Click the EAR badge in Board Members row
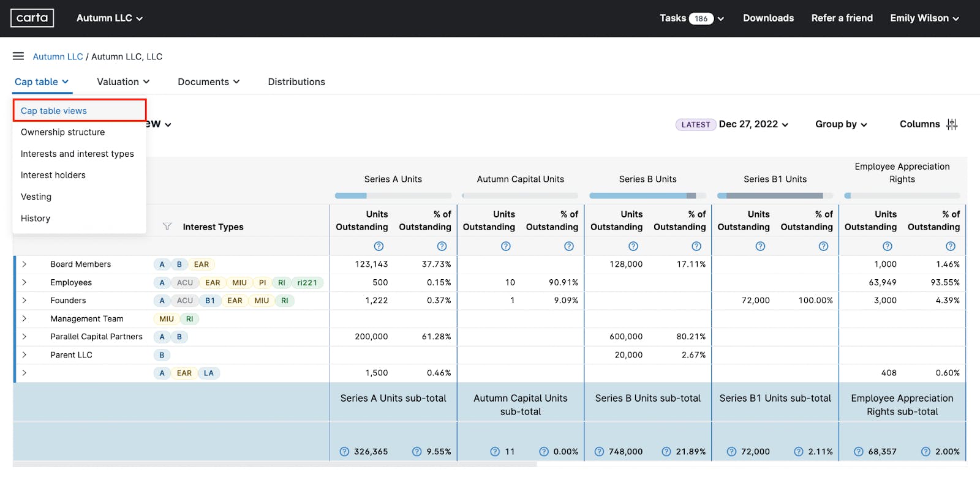980x480 pixels. [x=201, y=264]
